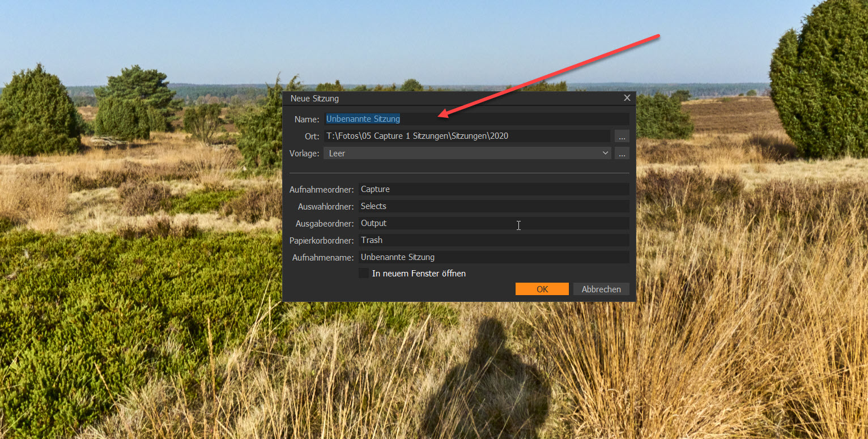The width and height of the screenshot is (868, 439).
Task: Confirm with the orange OK button
Action: (542, 289)
